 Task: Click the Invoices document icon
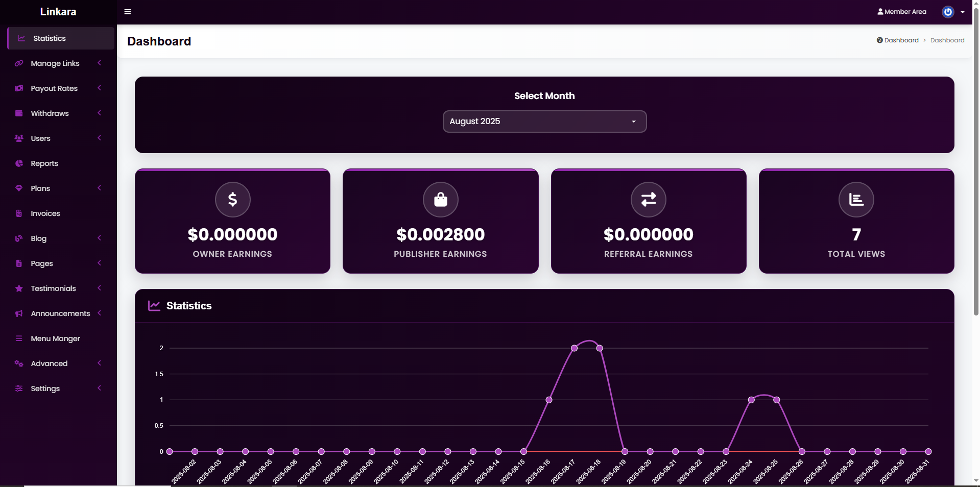pos(19,213)
